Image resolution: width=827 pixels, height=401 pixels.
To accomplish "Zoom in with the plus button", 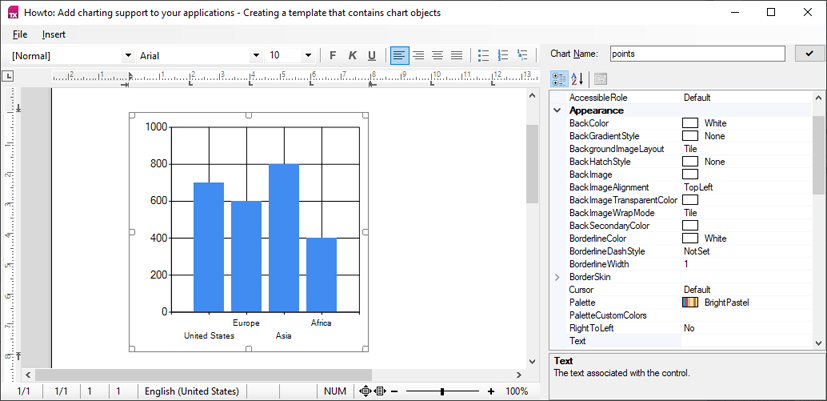I will 491,391.
